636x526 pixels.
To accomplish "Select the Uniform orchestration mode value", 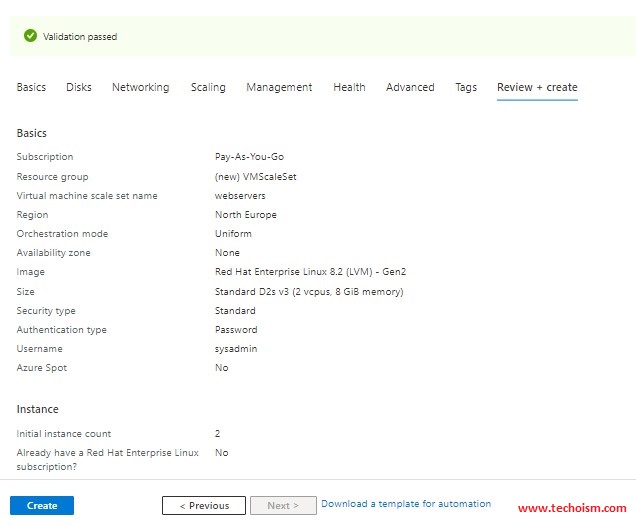I will (x=233, y=234).
